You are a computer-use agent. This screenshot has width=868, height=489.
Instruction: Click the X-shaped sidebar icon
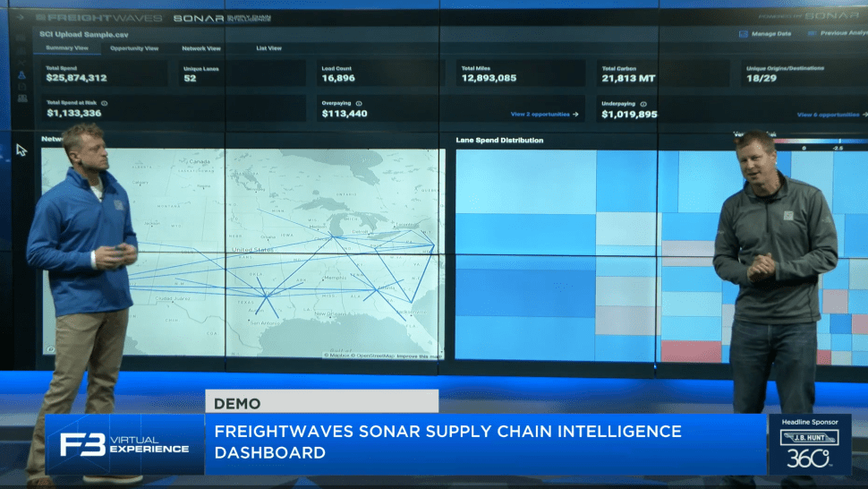tap(21, 63)
